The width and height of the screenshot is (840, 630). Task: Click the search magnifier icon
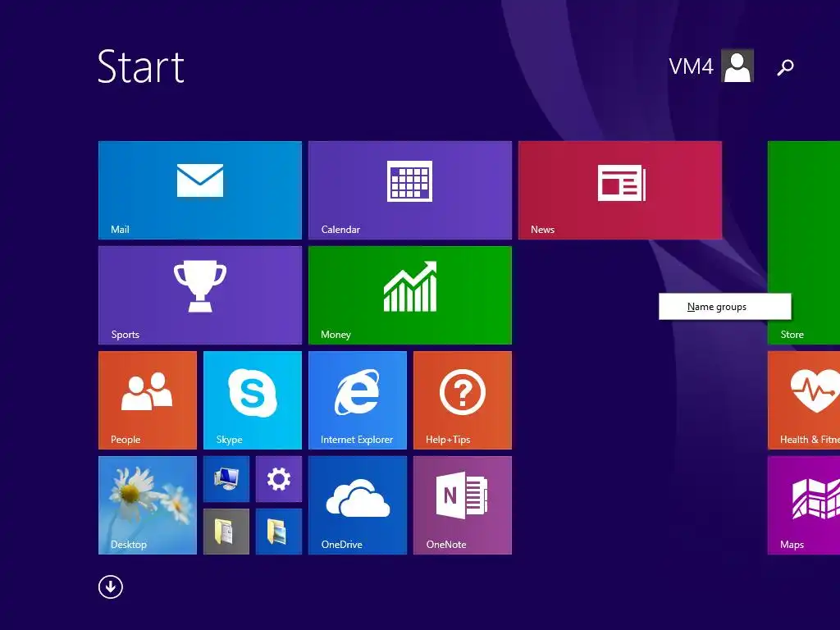(x=785, y=67)
